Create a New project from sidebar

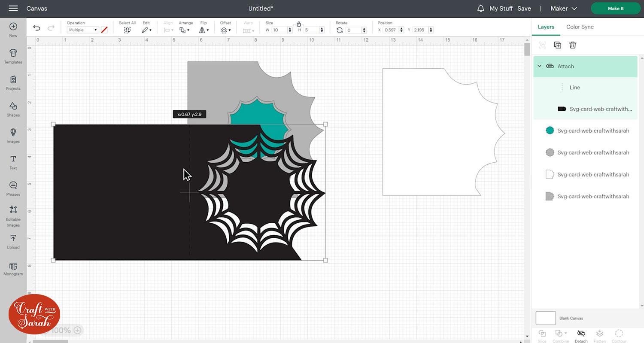[13, 30]
